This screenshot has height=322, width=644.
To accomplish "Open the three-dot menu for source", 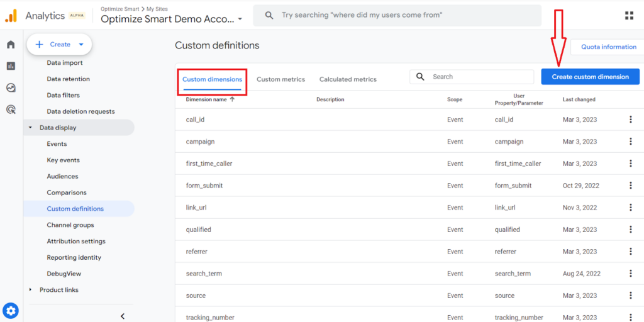I will coord(630,296).
